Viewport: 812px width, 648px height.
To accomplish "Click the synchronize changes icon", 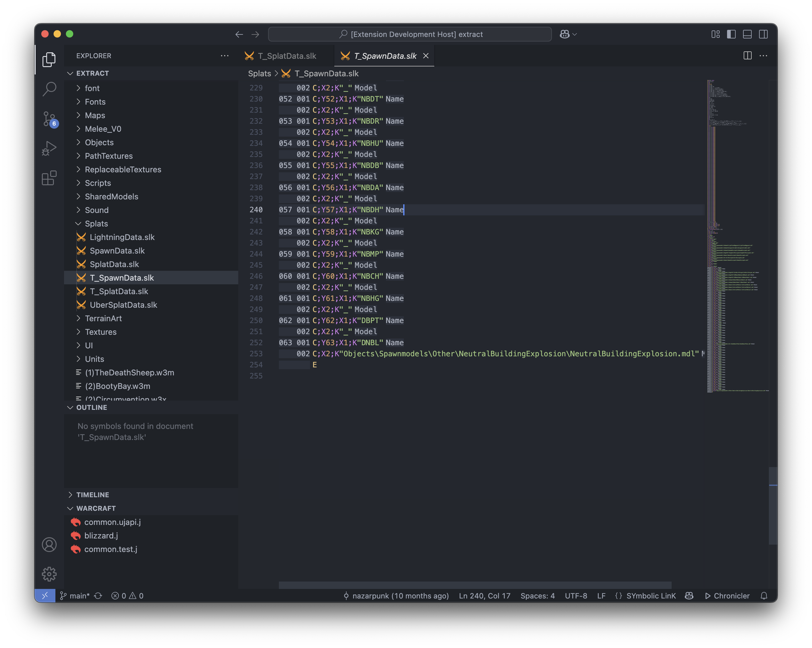I will [x=98, y=596].
